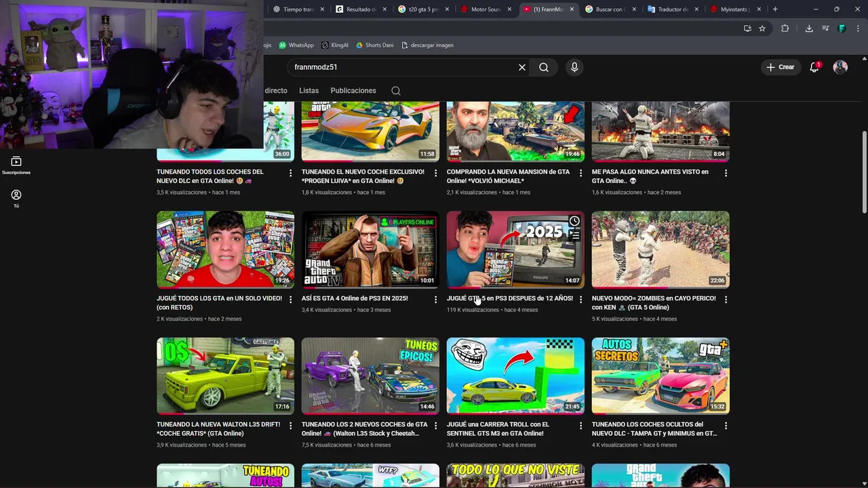Start voice search with the microphone icon
868x488 pixels.
[x=574, y=67]
